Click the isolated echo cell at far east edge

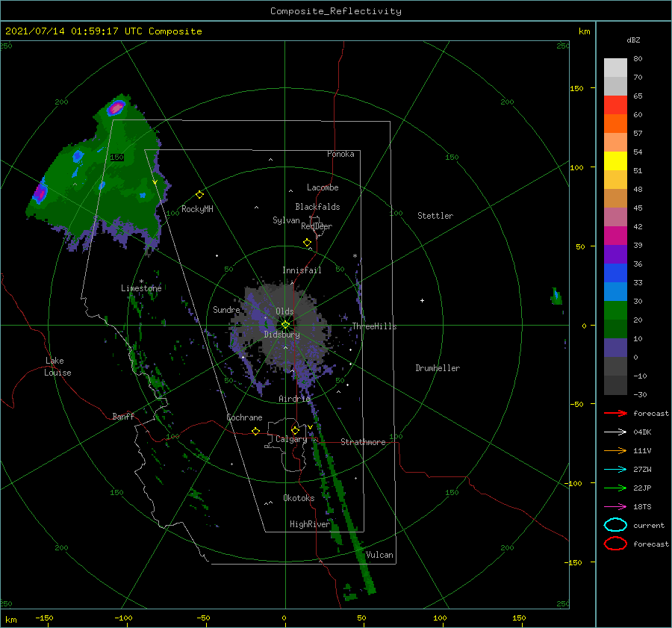coord(556,296)
